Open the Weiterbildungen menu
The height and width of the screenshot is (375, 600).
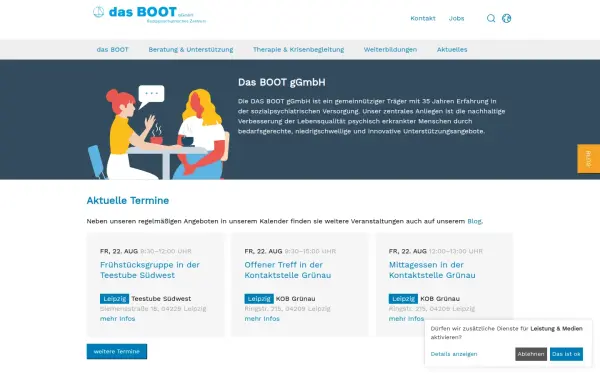click(390, 49)
